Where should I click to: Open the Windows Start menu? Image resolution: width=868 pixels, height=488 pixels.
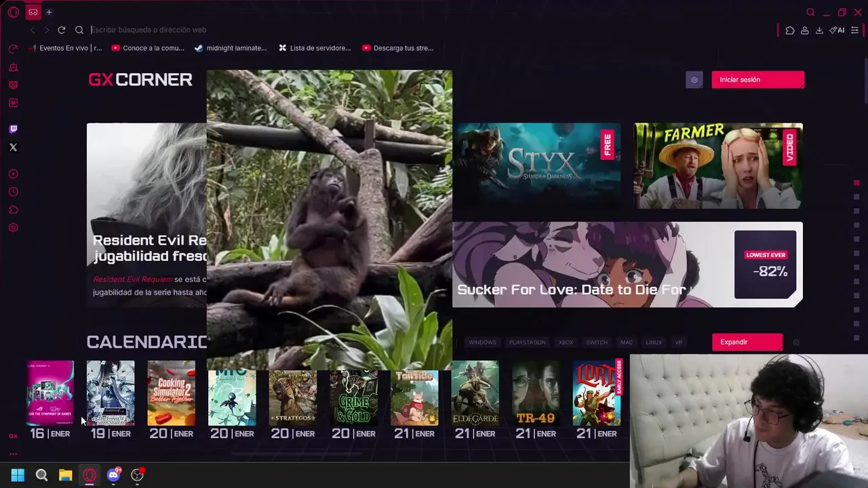click(18, 475)
